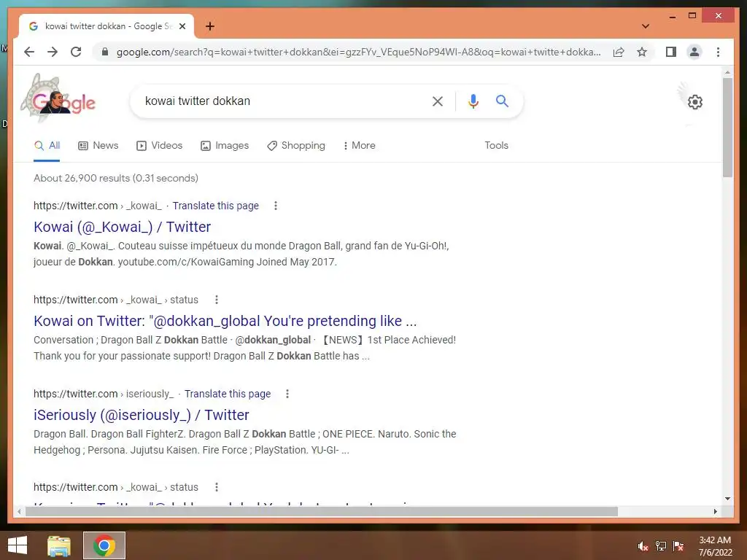Image resolution: width=747 pixels, height=560 pixels.
Task: Click the Chrome taskbar icon
Action: 104,545
